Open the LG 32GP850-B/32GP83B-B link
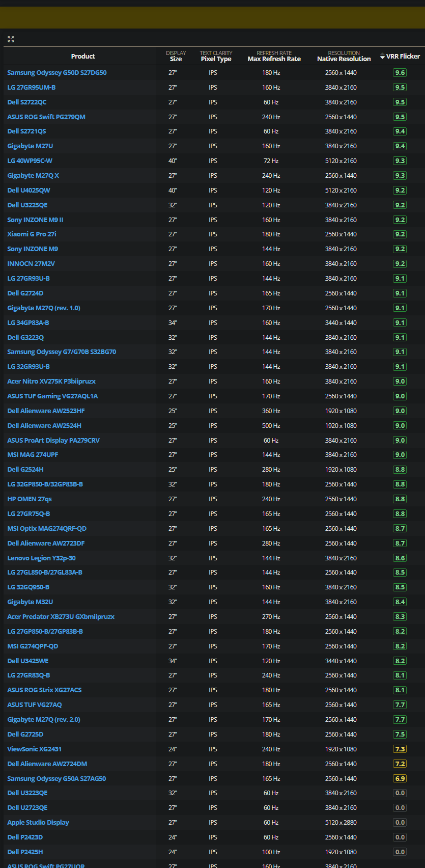 (x=45, y=484)
